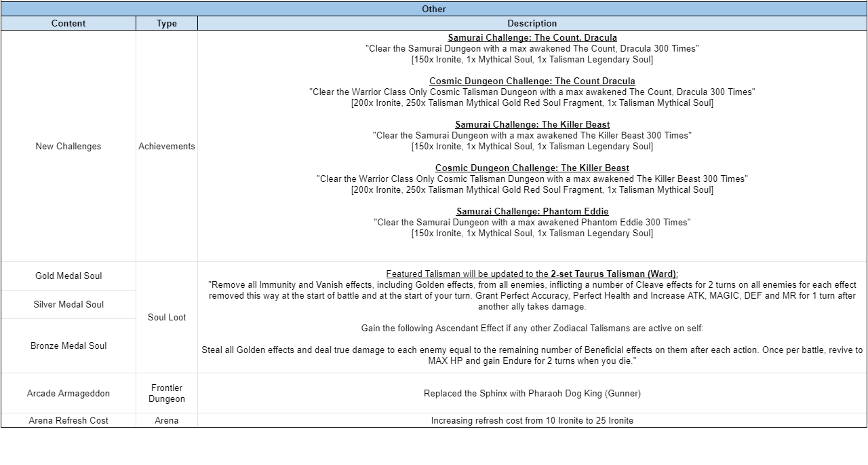Select the "Content" column header
Image resolution: width=868 pixels, height=465 pixels.
68,23
